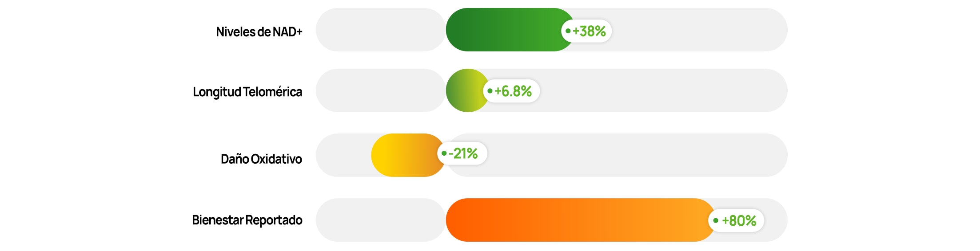Image resolution: width=980 pixels, height=251 pixels.
Task: Click empty gray track right of +38% badge
Action: click(x=697, y=30)
